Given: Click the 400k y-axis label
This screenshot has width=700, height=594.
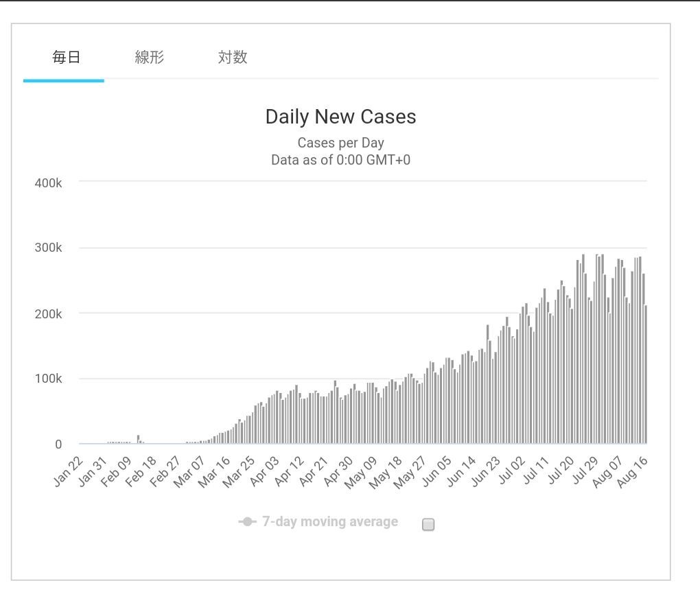Looking at the screenshot, I should [49, 183].
